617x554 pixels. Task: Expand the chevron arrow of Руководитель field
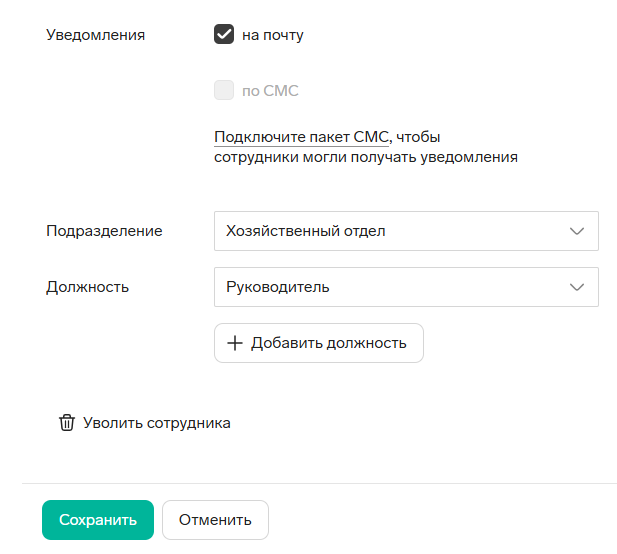click(577, 287)
